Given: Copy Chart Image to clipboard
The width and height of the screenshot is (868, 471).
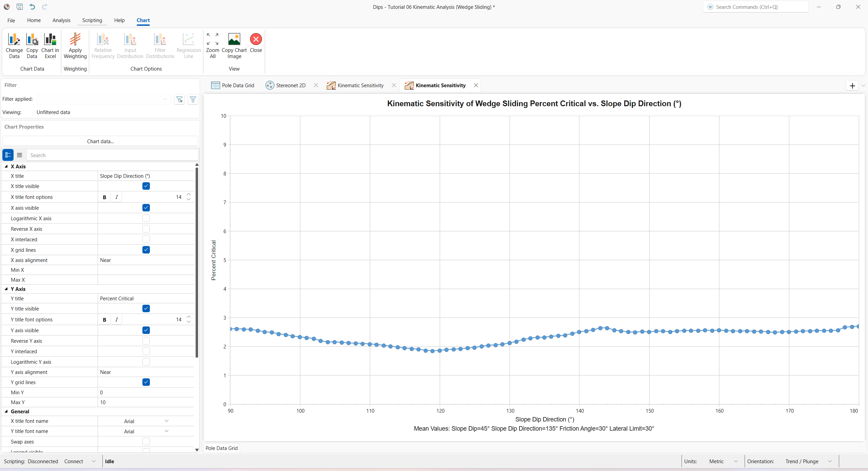Looking at the screenshot, I should click(234, 45).
